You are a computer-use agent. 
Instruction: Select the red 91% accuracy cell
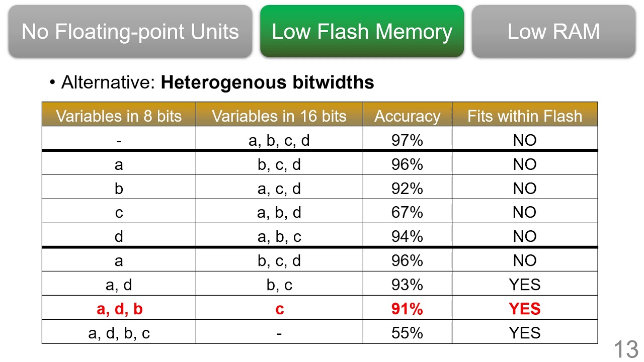407,309
